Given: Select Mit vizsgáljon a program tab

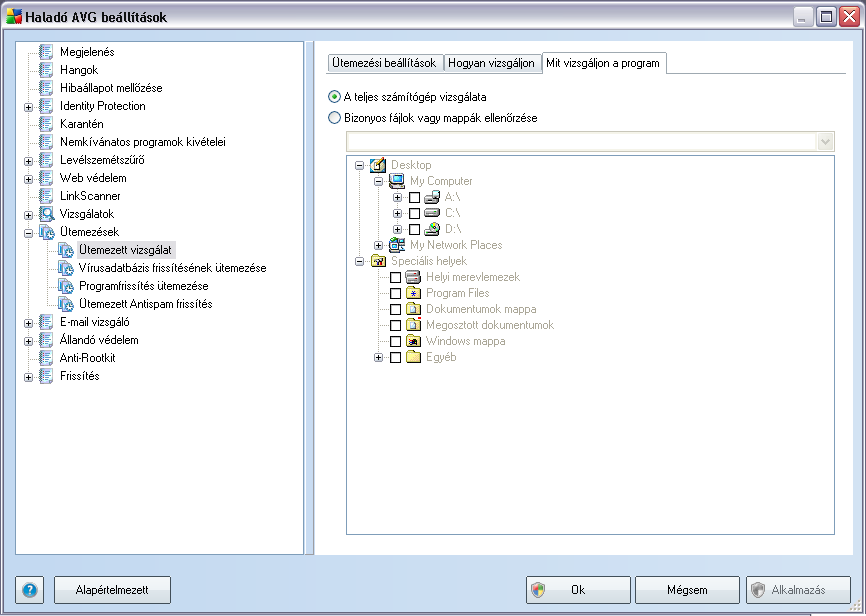Looking at the screenshot, I should [604, 63].
